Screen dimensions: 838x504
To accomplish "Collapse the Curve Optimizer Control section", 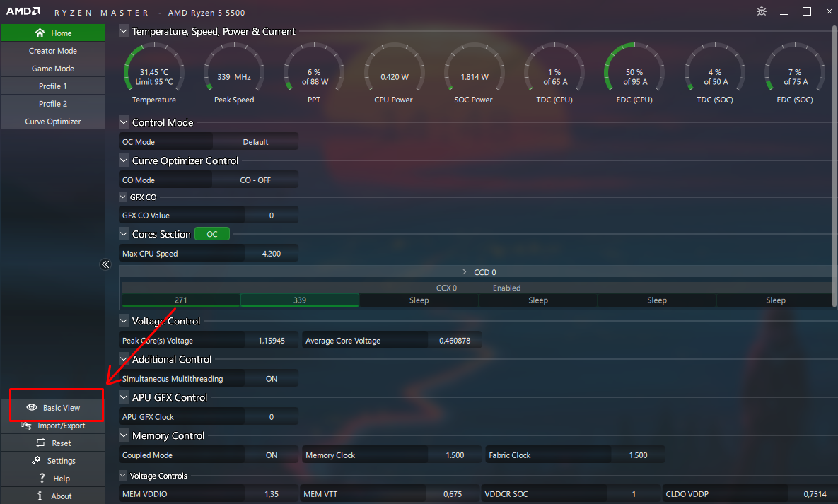I will [x=124, y=160].
